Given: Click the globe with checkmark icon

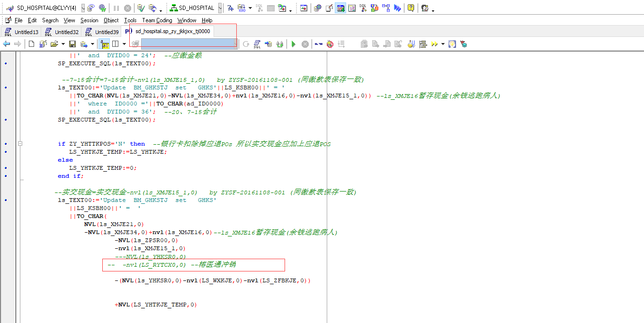Looking at the screenshot, I should (102, 8).
